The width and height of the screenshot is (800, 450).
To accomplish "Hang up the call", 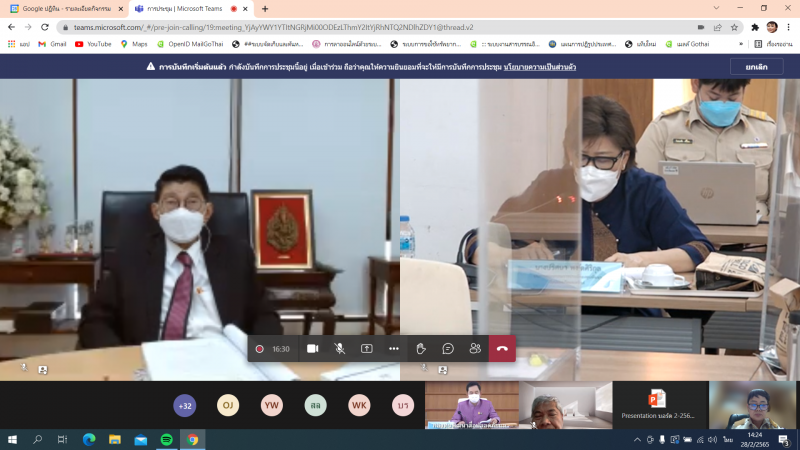I will click(502, 348).
